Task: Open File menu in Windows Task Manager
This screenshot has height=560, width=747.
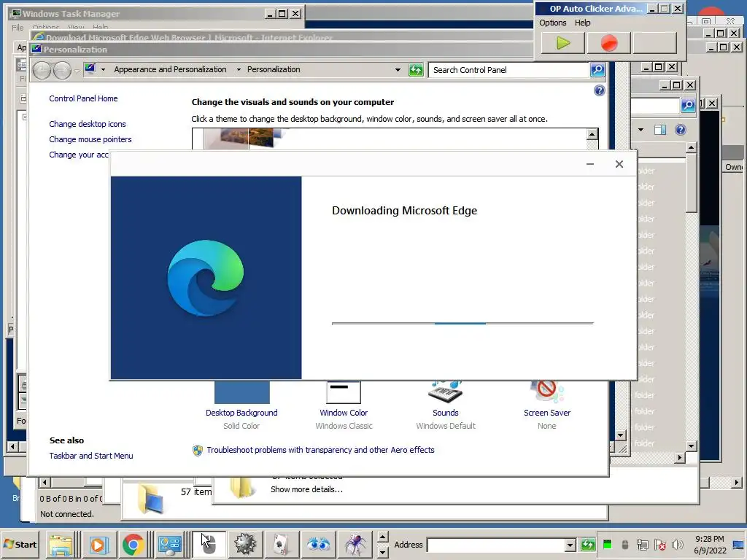Action: point(18,28)
